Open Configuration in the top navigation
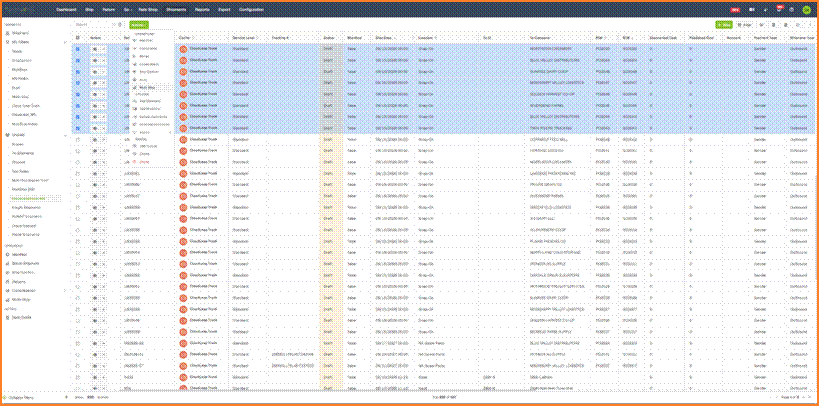This screenshot has height=406, width=819. [251, 9]
